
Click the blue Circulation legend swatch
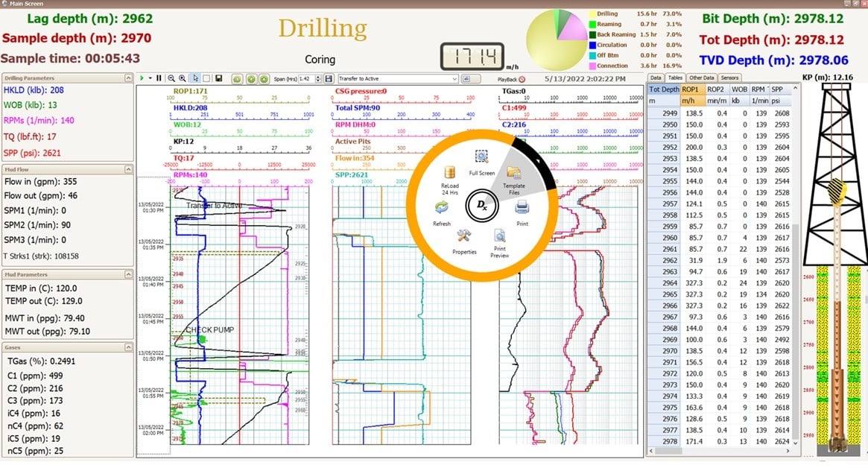pyautogui.click(x=592, y=45)
